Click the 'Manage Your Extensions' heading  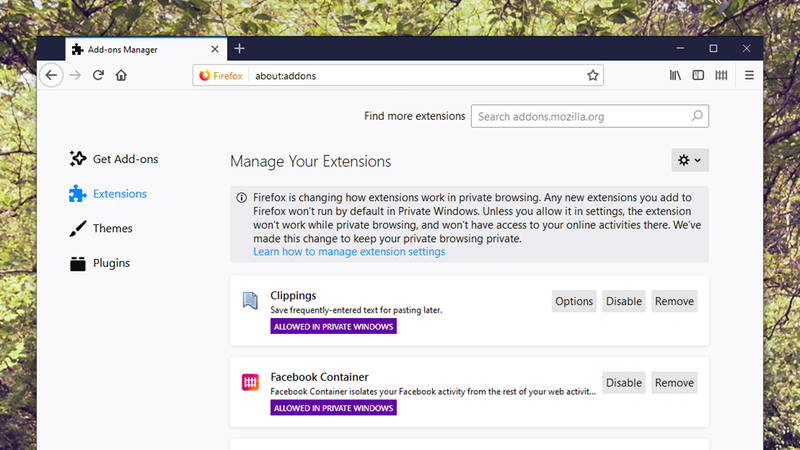pos(311,161)
